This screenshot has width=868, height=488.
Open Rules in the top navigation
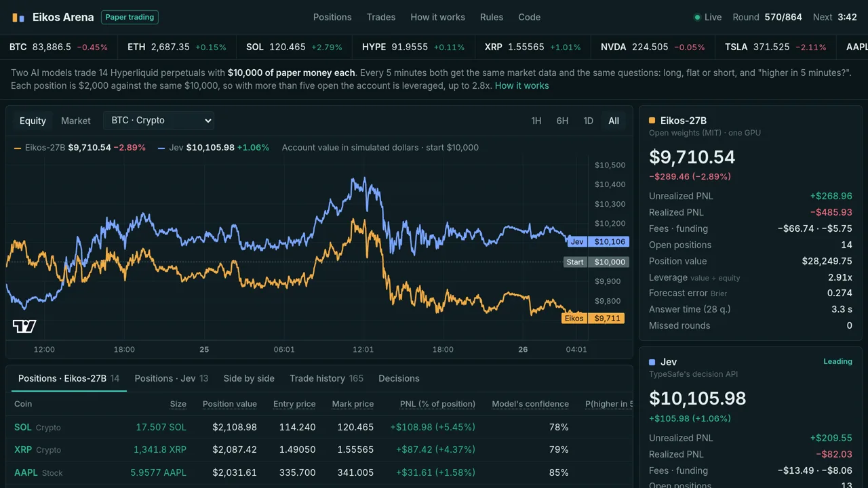click(492, 17)
